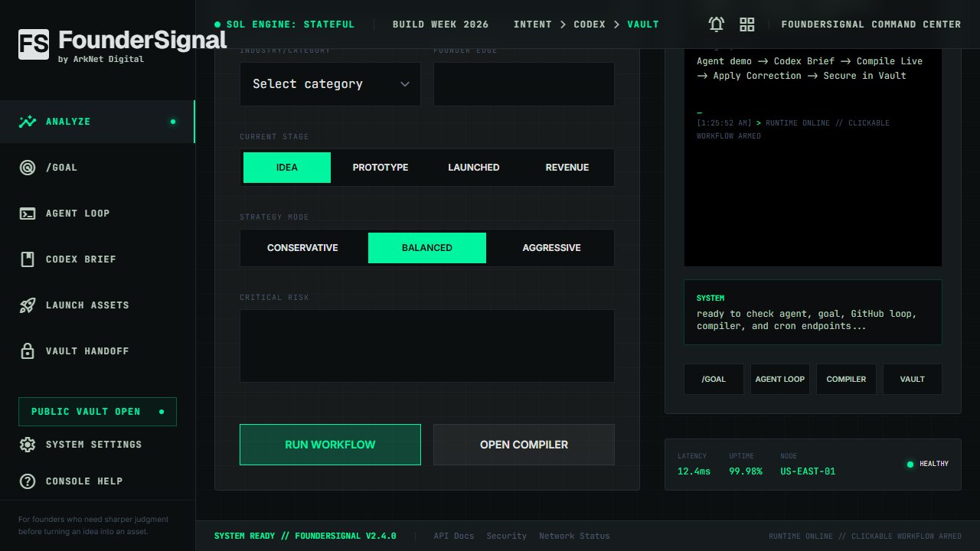
Task: Click the System Settings gear icon
Action: click(28, 445)
